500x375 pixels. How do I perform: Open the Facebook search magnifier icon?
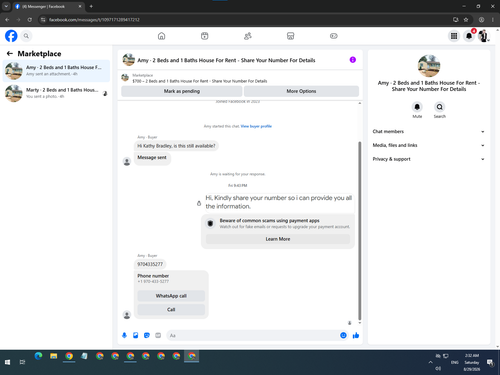coord(26,36)
